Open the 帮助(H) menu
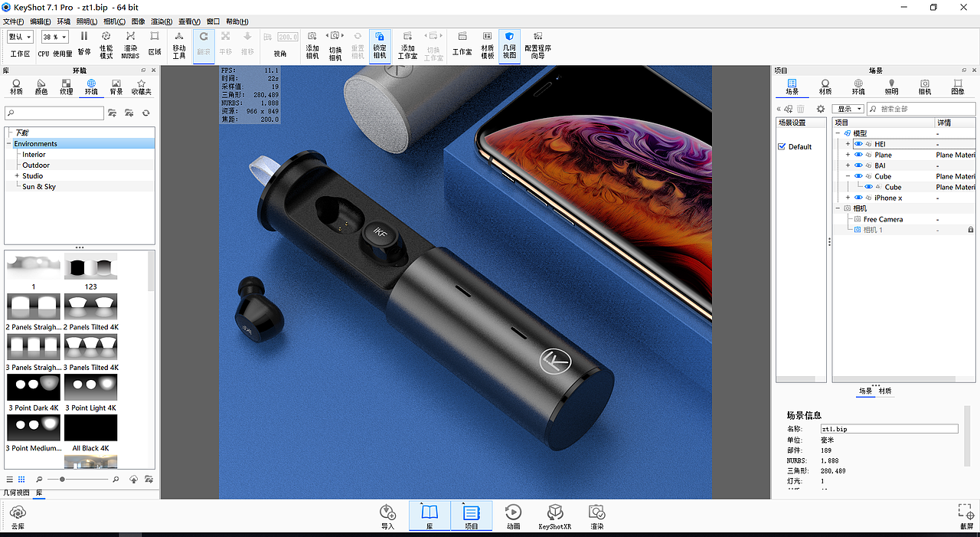 [237, 21]
